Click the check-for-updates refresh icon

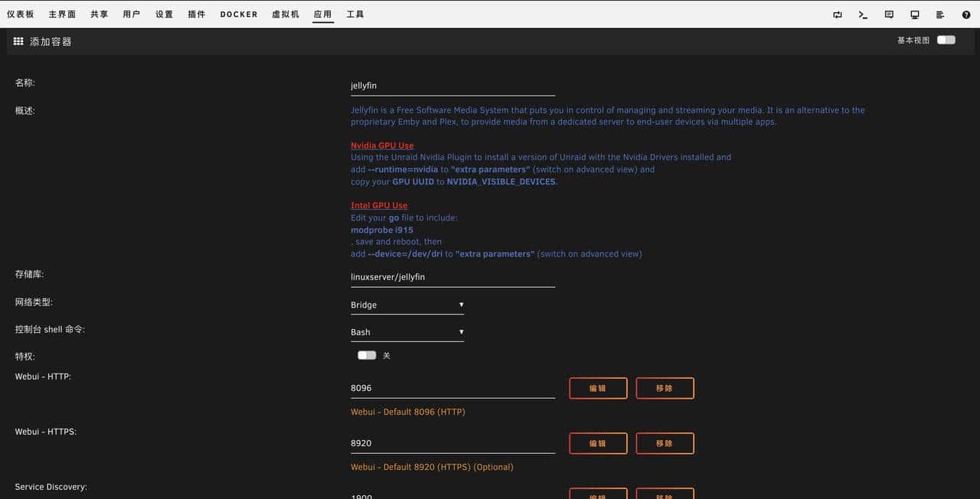(x=838, y=15)
